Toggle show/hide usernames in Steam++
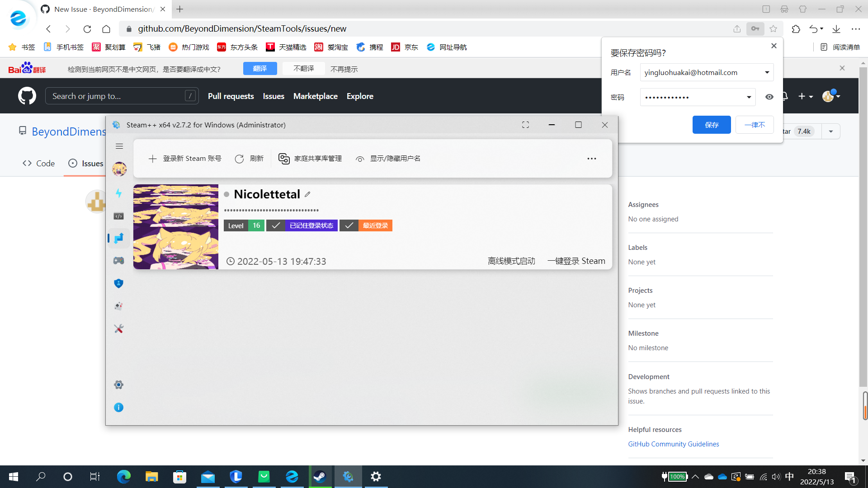This screenshot has height=488, width=868. pyautogui.click(x=388, y=159)
